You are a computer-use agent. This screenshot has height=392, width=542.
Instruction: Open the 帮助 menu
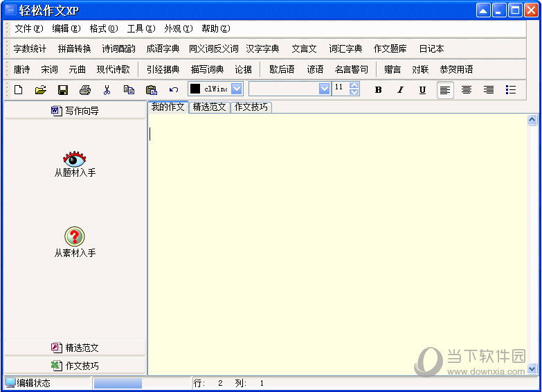(x=216, y=28)
